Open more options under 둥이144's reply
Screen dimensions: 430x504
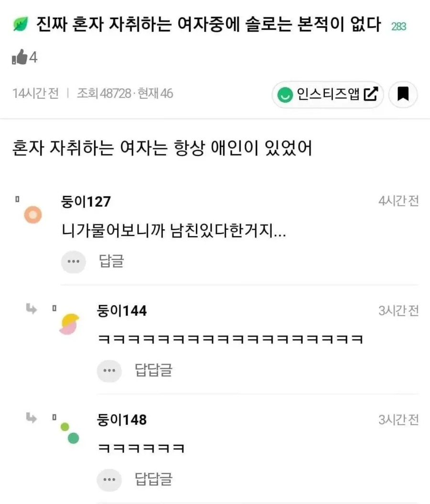109,370
